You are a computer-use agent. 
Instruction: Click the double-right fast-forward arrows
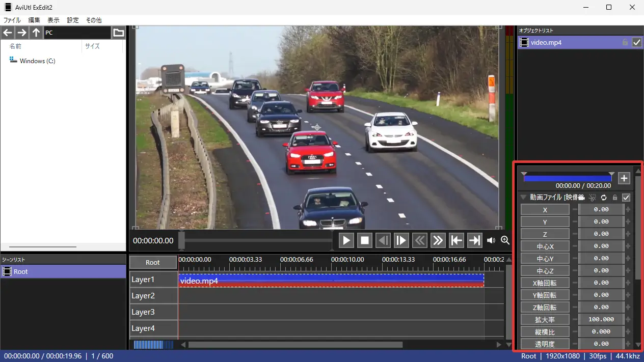(x=438, y=240)
